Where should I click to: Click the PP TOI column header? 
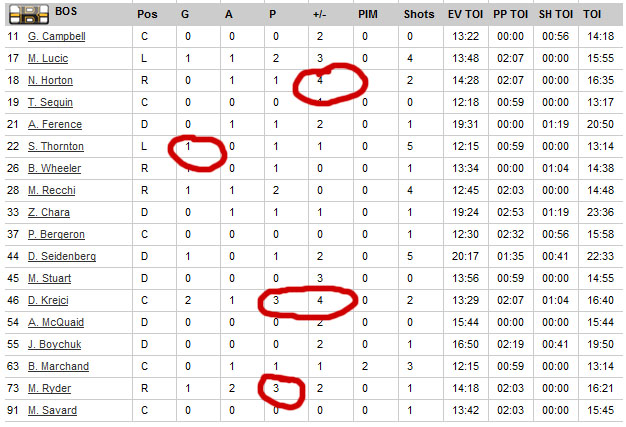click(510, 14)
